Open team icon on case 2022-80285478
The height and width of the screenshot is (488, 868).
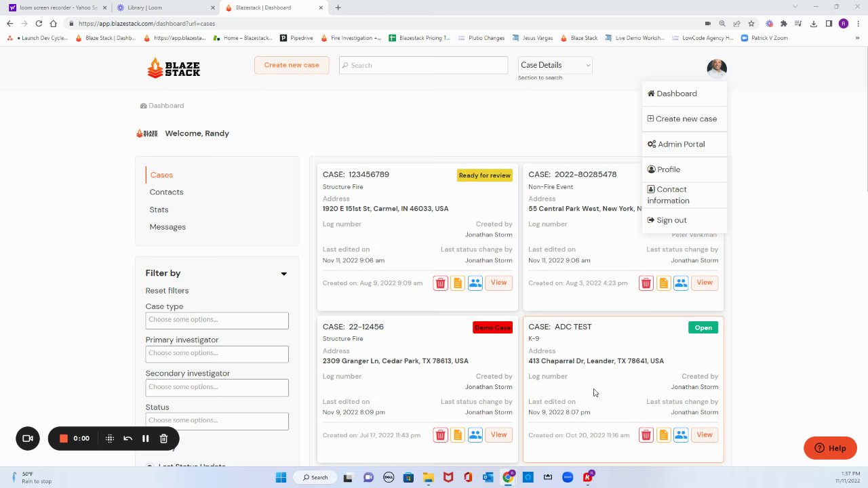point(681,283)
